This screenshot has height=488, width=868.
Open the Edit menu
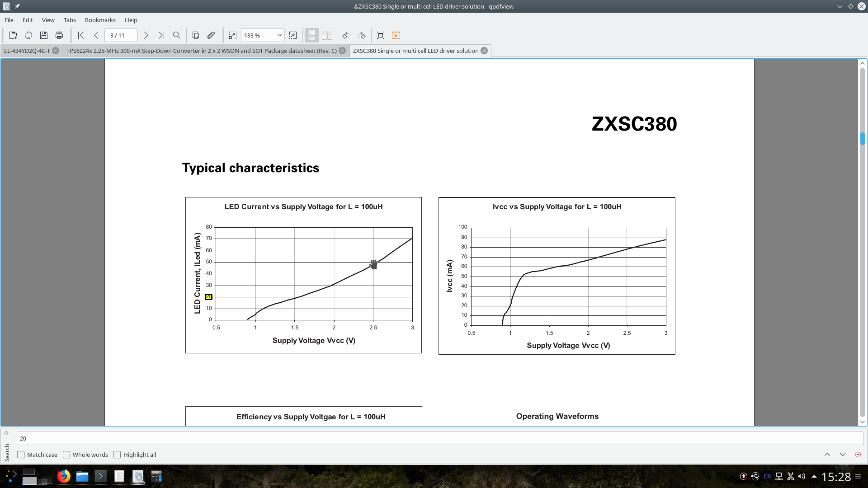28,20
